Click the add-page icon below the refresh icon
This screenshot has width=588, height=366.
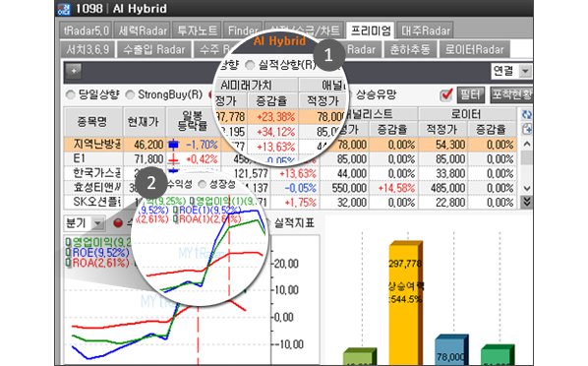[527, 129]
